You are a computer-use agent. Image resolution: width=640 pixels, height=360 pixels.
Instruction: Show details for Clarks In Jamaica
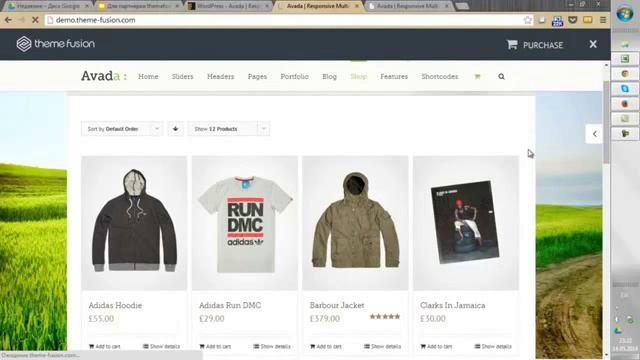tap(493, 347)
